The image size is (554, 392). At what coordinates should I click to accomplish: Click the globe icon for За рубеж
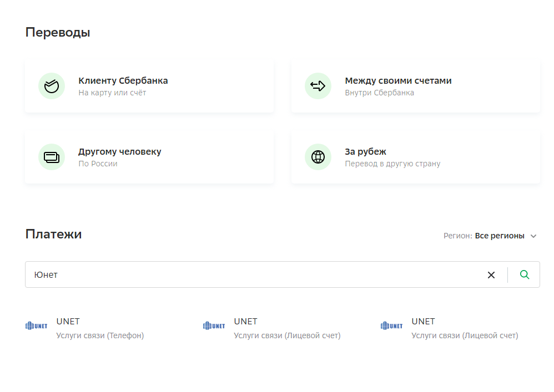coord(318,157)
